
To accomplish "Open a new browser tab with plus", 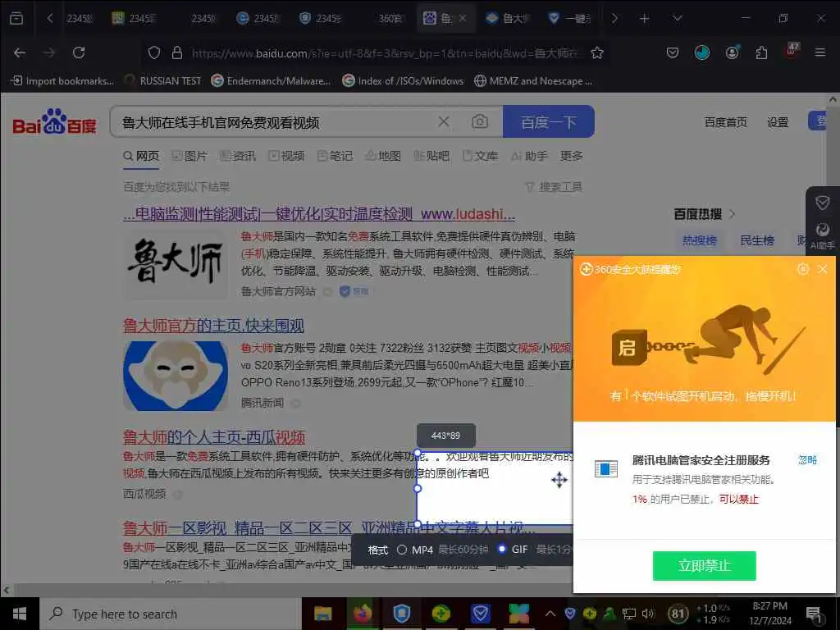I will (645, 19).
